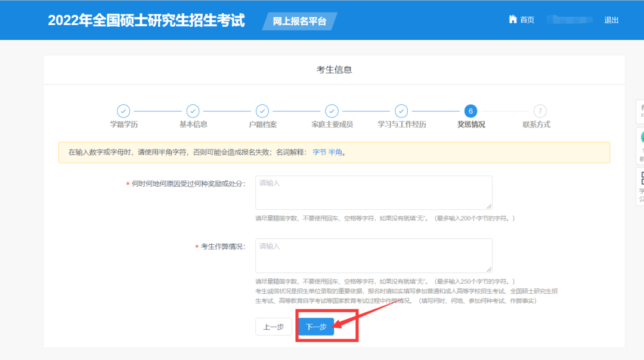Select step 6 奖惩情况 circle
Viewport: 644px width, 360px height.
[470, 111]
